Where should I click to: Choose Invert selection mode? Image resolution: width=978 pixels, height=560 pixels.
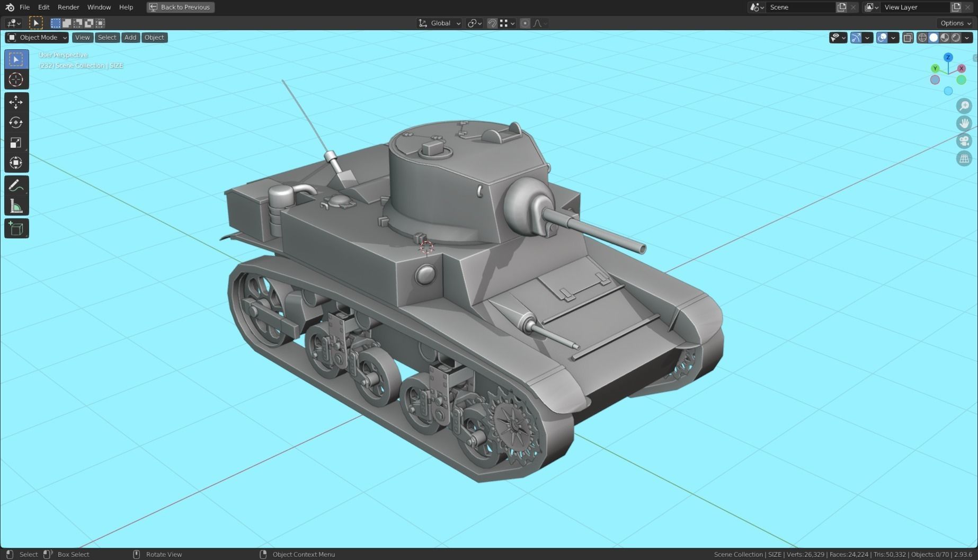[89, 23]
